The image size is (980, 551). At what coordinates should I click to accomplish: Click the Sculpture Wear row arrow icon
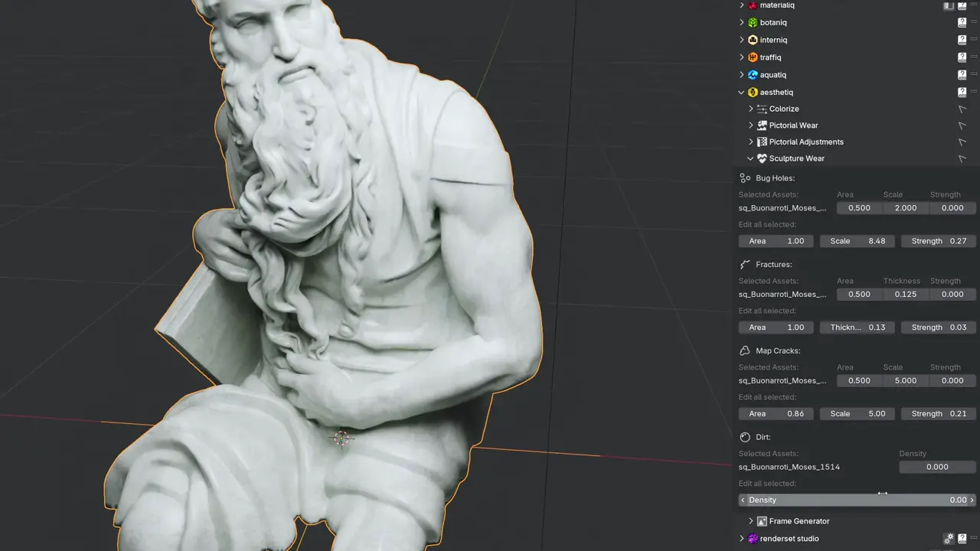962,158
